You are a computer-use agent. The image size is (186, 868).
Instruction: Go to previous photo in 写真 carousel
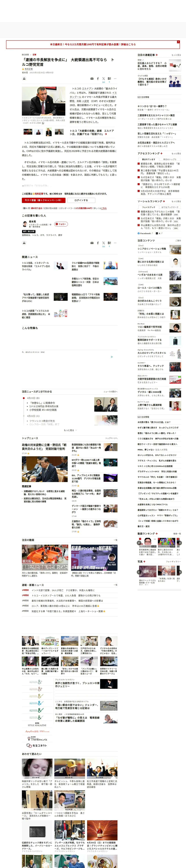pos(139,572)
